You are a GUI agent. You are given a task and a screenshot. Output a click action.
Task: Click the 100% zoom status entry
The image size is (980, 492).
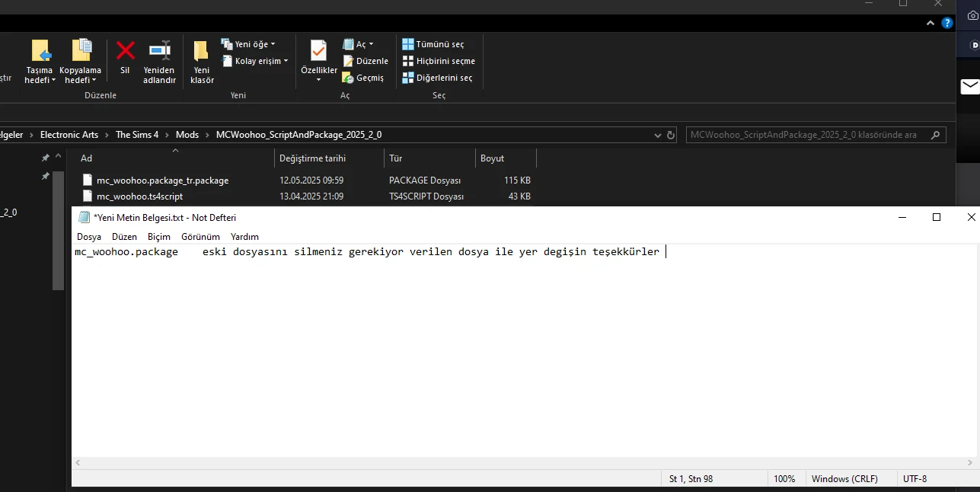pyautogui.click(x=784, y=479)
